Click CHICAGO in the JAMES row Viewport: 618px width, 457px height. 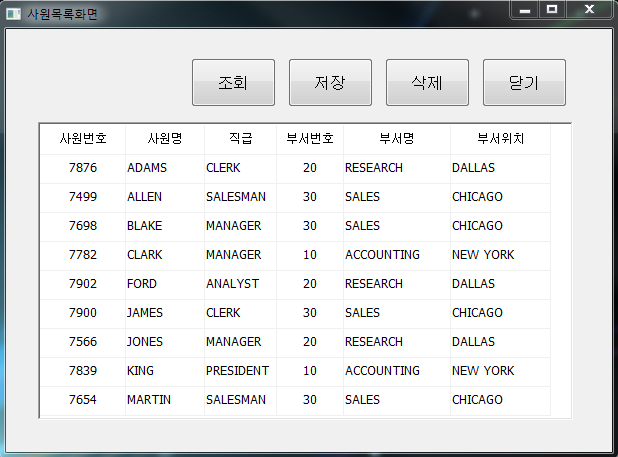pyautogui.click(x=501, y=313)
